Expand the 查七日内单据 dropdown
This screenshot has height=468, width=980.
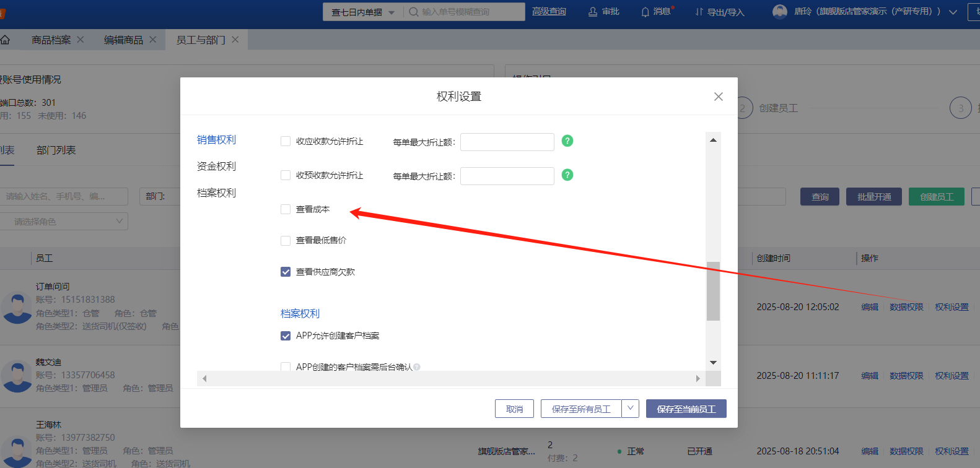click(x=392, y=12)
